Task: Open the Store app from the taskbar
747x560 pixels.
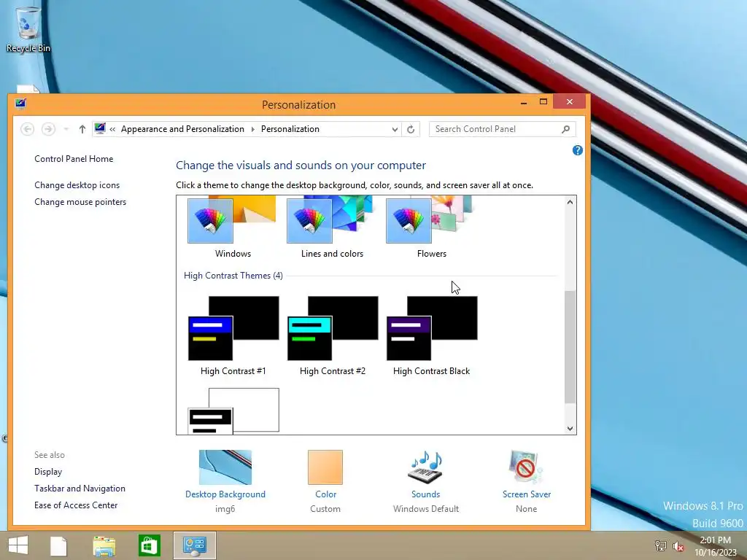Action: point(149,545)
